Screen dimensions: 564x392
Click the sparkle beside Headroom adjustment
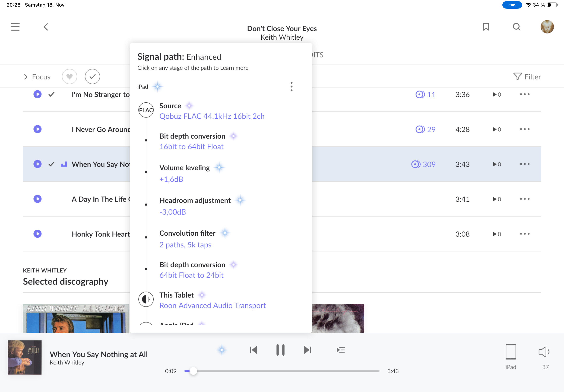[240, 200]
